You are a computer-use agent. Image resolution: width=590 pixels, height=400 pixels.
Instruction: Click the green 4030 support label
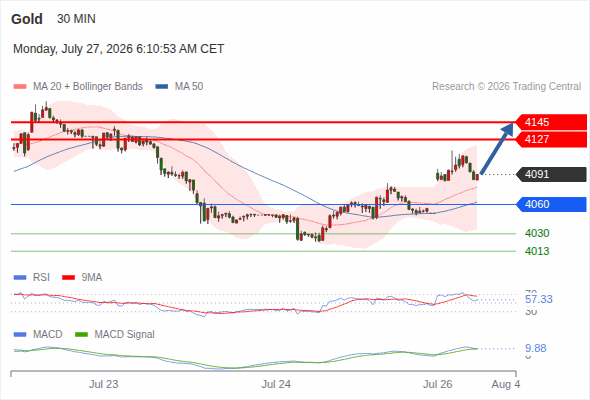click(537, 233)
